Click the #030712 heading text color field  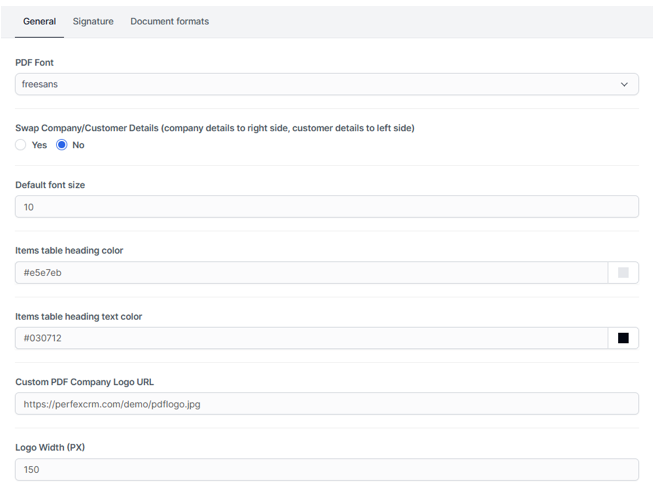tap(310, 338)
